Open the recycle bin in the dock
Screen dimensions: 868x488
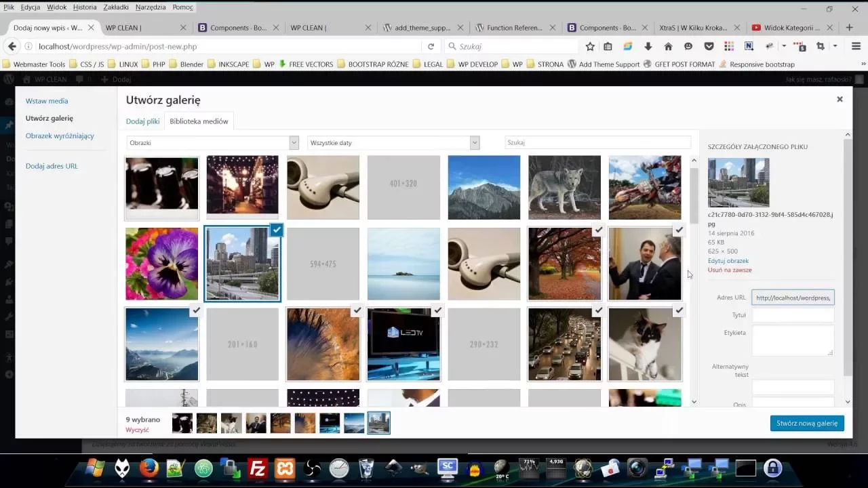[x=366, y=468]
